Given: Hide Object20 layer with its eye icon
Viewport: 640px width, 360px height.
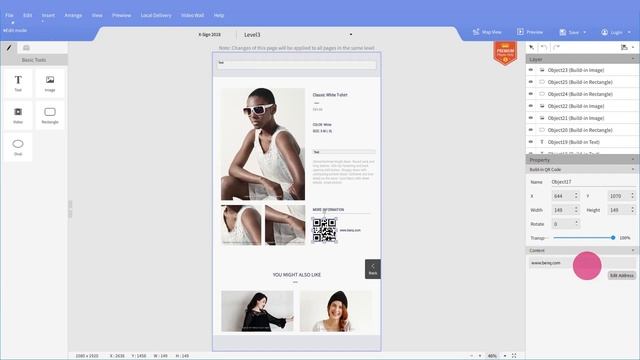Looking at the screenshot, I should (x=531, y=130).
